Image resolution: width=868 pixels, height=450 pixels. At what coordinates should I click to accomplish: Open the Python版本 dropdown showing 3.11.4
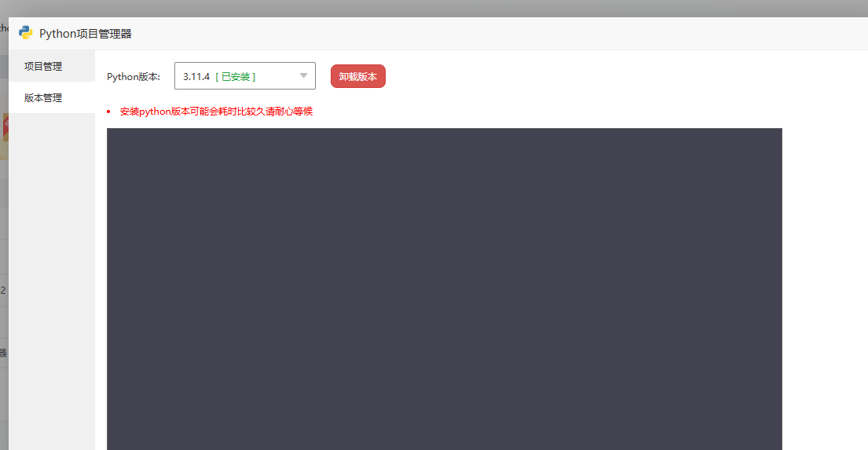244,76
